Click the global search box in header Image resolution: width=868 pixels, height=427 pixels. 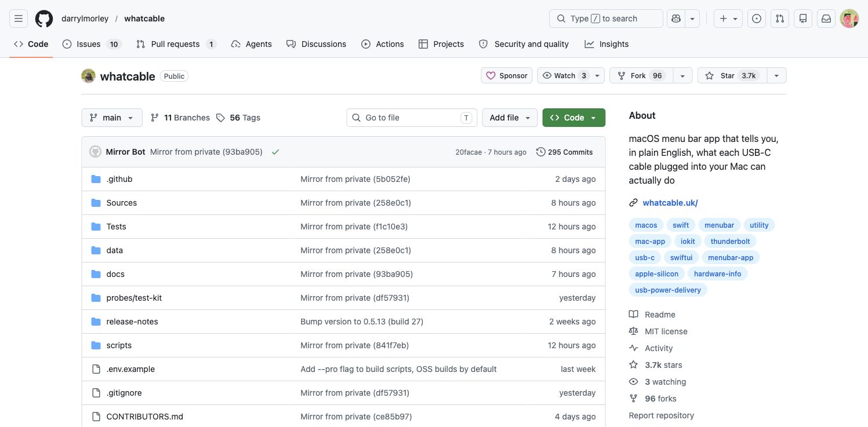click(x=606, y=19)
